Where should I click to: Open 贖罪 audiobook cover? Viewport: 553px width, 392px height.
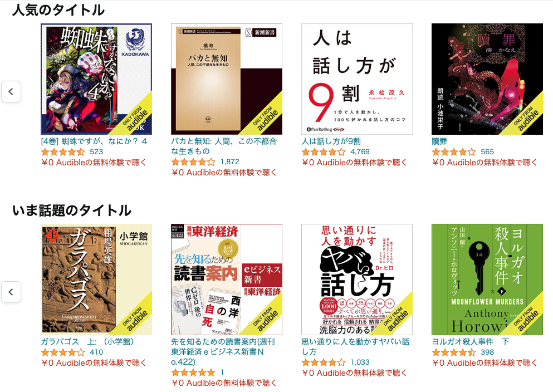(487, 79)
